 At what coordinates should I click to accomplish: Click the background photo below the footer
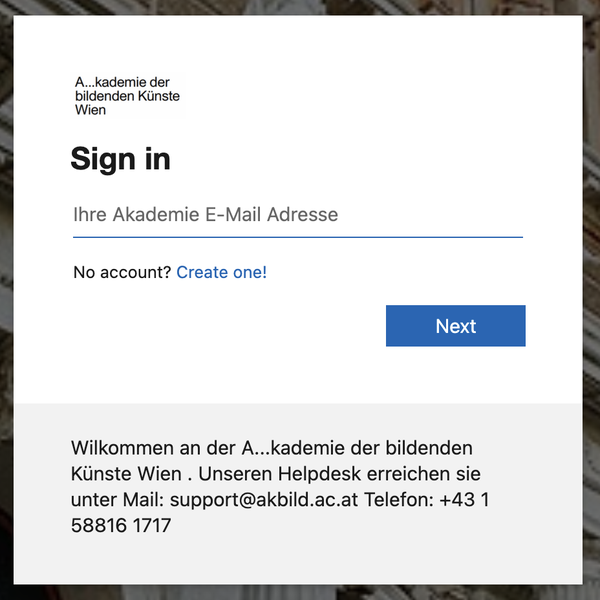(x=300, y=592)
